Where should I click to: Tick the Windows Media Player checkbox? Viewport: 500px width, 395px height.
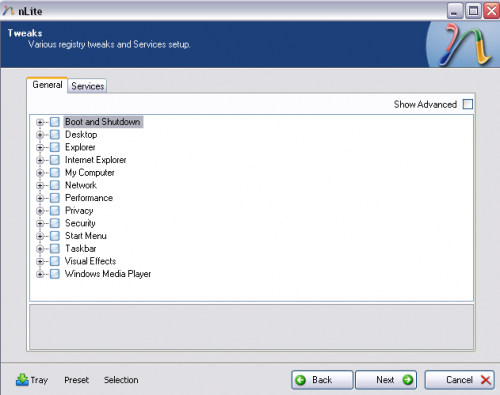pos(55,274)
